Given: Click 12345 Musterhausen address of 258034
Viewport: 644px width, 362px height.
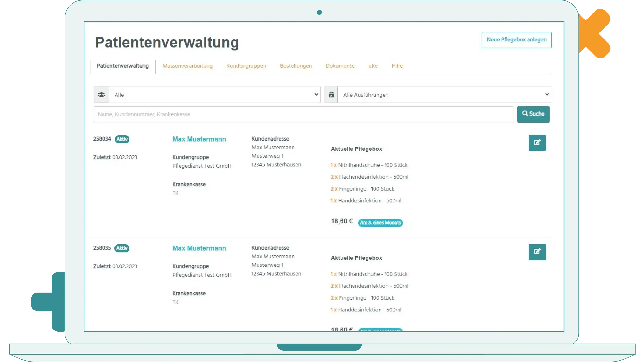Looking at the screenshot, I should (276, 165).
